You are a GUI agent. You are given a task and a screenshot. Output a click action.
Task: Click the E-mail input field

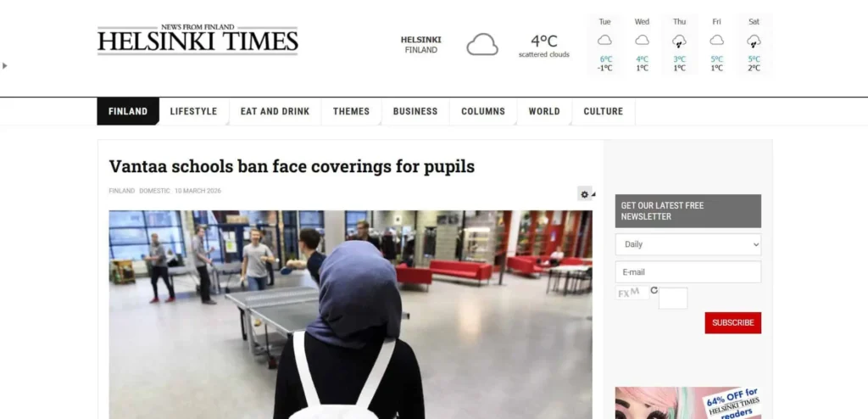tap(688, 272)
